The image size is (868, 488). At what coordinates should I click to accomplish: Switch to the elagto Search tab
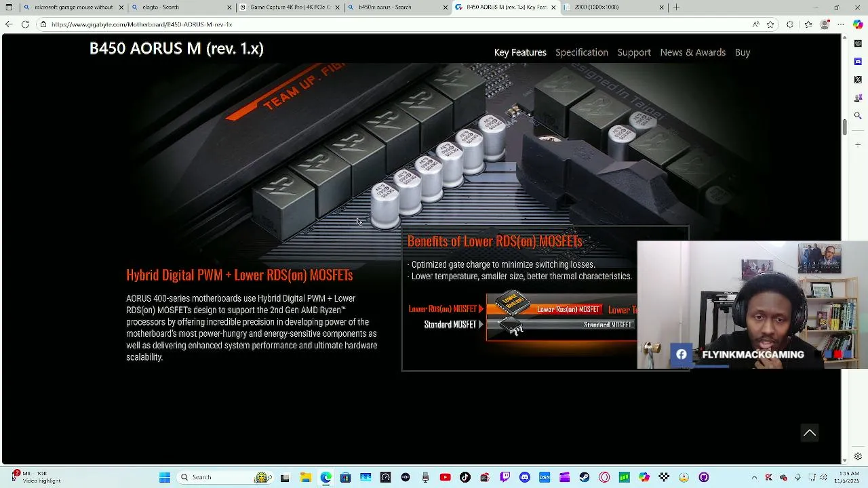[x=181, y=7]
